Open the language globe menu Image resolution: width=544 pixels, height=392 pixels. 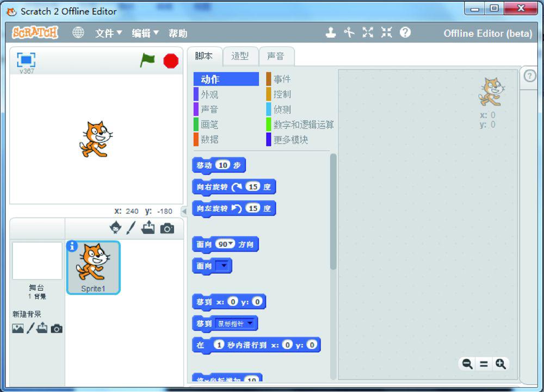click(79, 33)
